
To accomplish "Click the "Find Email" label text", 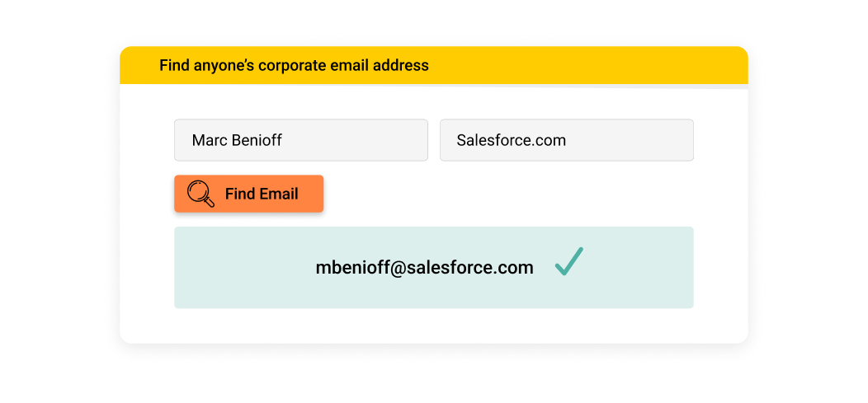I will pyautogui.click(x=262, y=194).
